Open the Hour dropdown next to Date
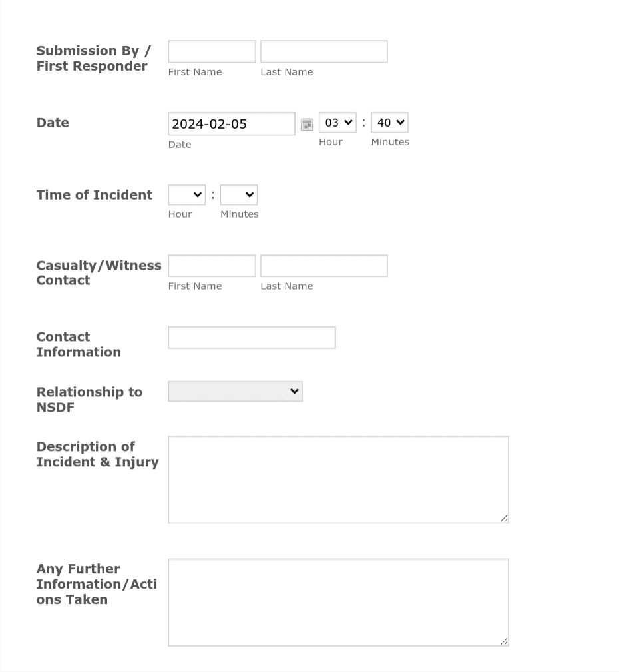619x672 pixels. [x=337, y=122]
